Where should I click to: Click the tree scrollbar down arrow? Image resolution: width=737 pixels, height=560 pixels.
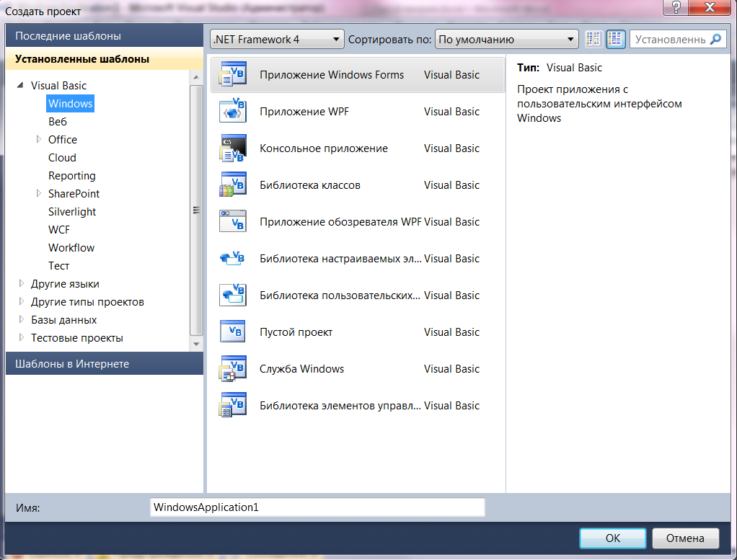point(196,344)
